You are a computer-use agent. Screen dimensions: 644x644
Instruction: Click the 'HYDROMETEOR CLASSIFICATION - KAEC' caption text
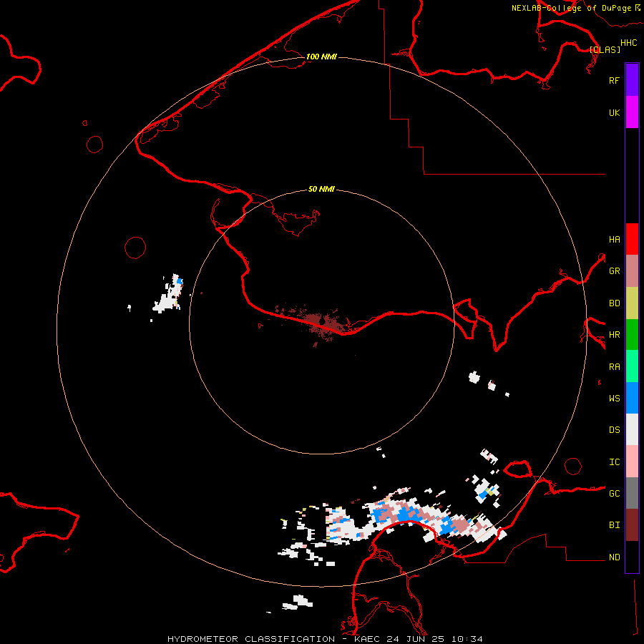pos(275,639)
